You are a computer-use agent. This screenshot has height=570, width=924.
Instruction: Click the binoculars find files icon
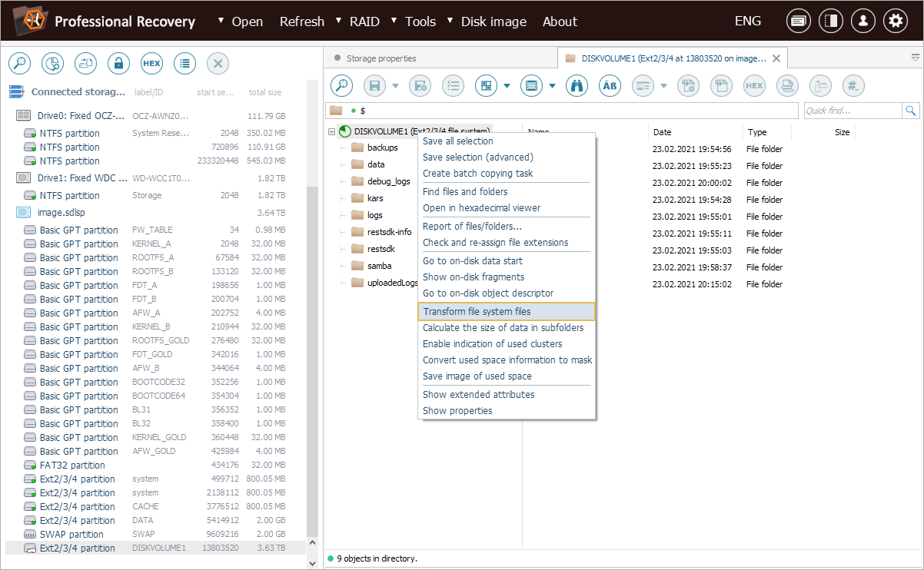577,86
